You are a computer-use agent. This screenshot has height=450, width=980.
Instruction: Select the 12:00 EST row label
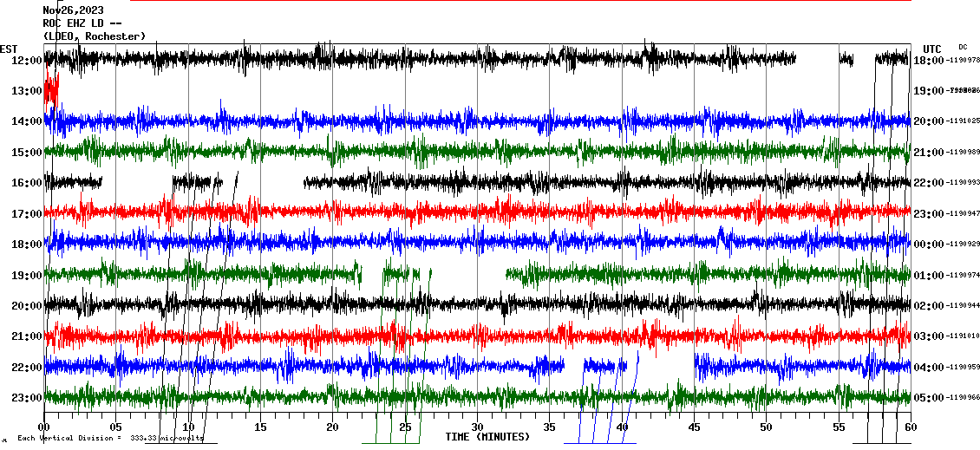pos(27,60)
